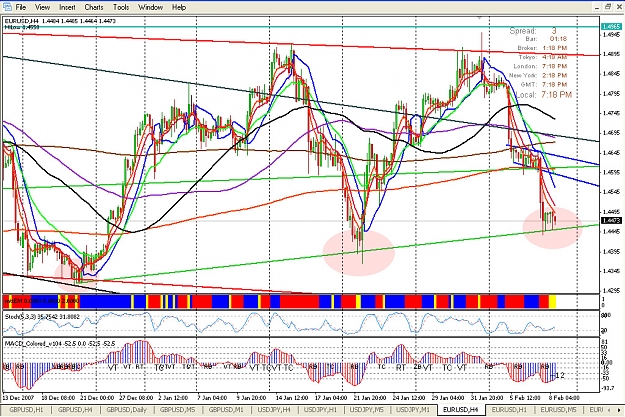This screenshot has width=625, height=417.
Task: Open the File menu
Action: 20,7
